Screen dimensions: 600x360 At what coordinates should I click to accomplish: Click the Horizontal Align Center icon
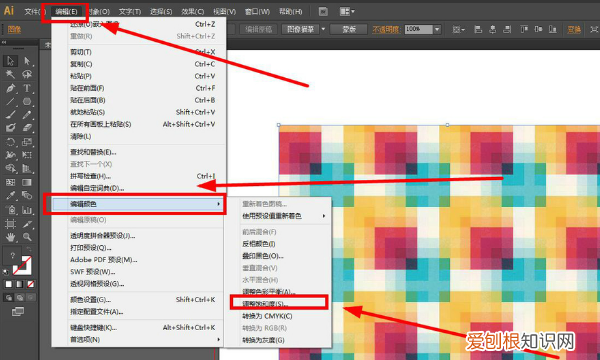pyautogui.click(x=493, y=29)
